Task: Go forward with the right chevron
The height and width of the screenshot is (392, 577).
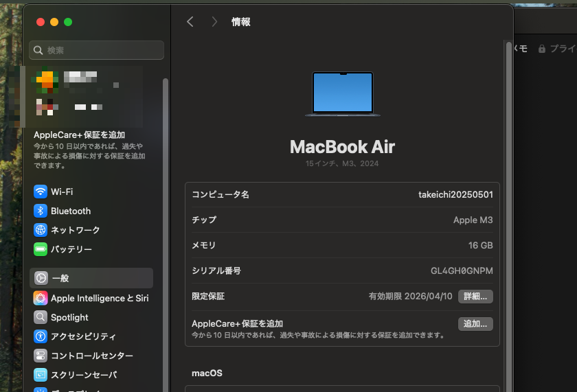Action: [214, 22]
